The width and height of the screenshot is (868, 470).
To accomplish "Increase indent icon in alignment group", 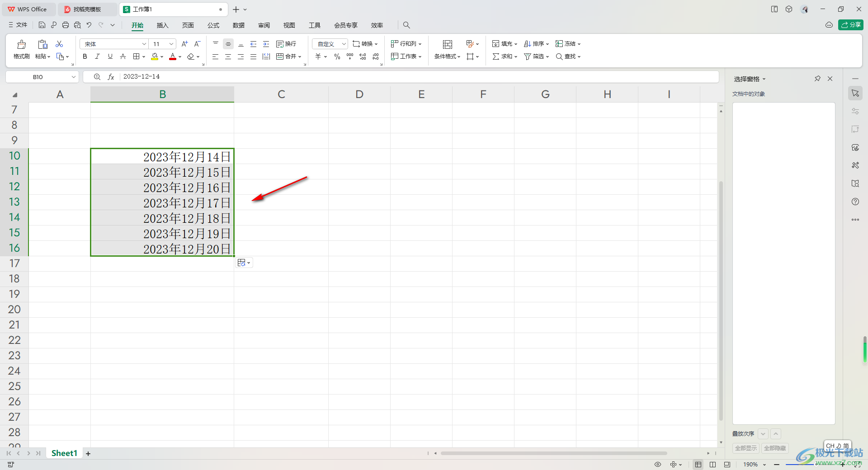I will (x=266, y=44).
